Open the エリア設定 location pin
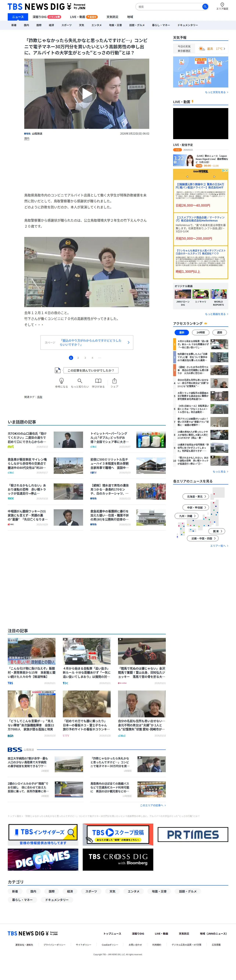 [222, 6]
